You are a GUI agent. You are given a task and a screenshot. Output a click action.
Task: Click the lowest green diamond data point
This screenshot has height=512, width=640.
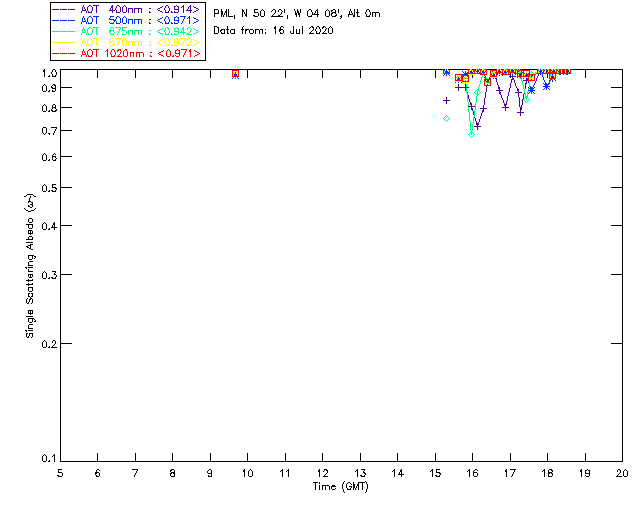pos(472,133)
